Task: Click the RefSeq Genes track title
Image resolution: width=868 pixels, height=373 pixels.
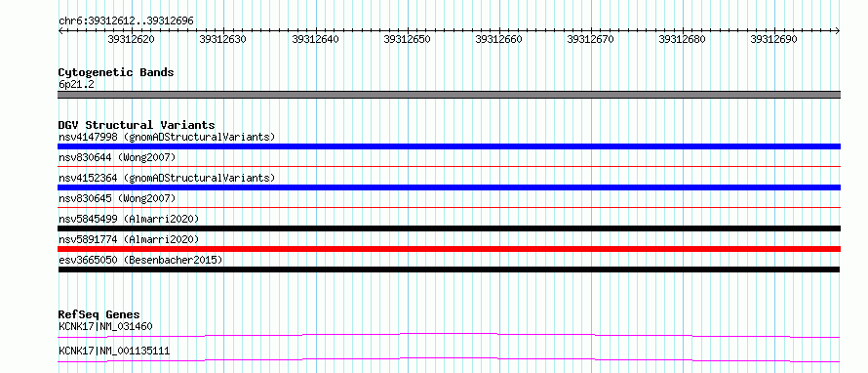Action: coord(99,314)
